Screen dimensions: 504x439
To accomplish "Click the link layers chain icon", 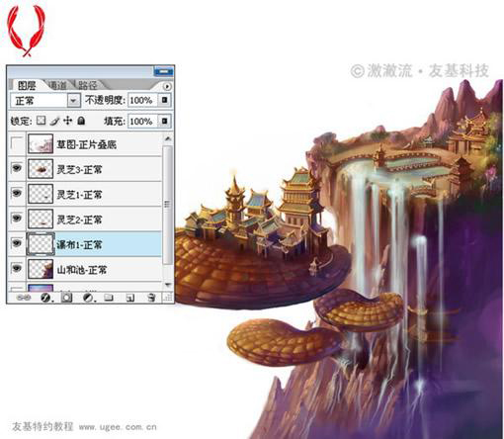I will coord(24,298).
